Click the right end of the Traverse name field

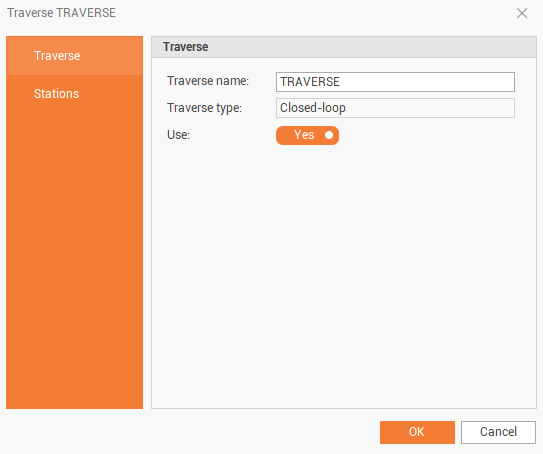pyautogui.click(x=506, y=82)
